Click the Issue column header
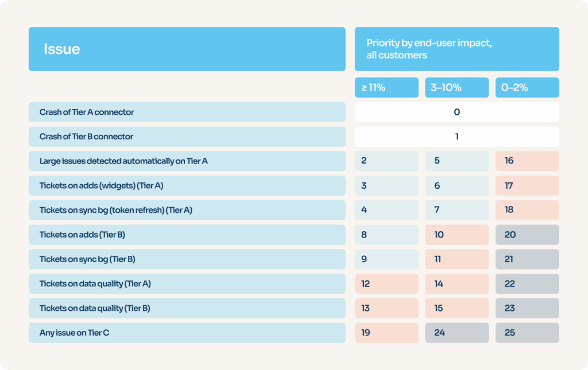 [x=187, y=49]
